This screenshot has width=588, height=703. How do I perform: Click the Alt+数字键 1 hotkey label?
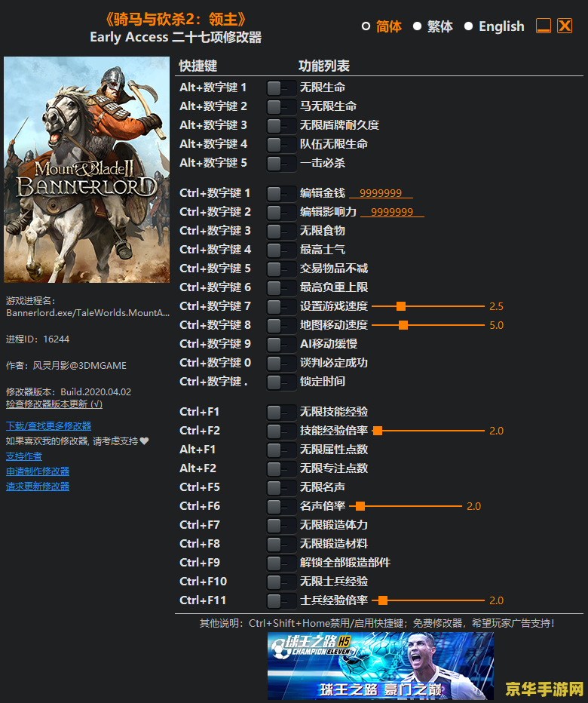[213, 87]
